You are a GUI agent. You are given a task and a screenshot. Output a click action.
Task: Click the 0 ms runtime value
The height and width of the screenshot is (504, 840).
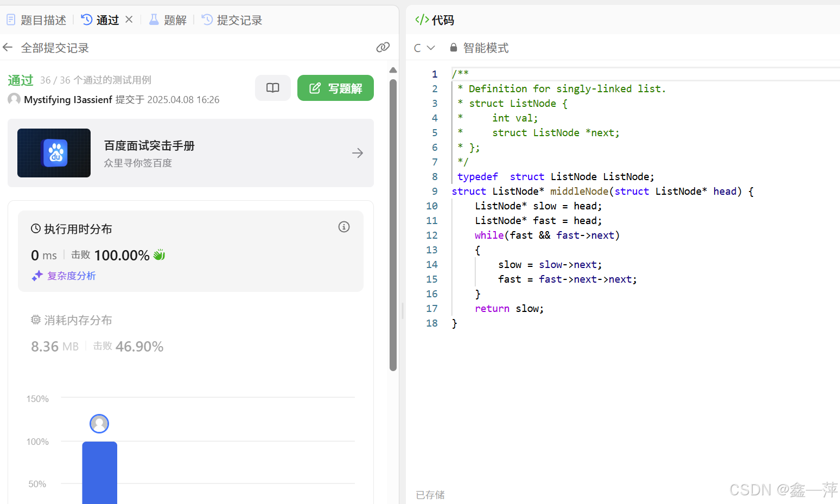44,256
